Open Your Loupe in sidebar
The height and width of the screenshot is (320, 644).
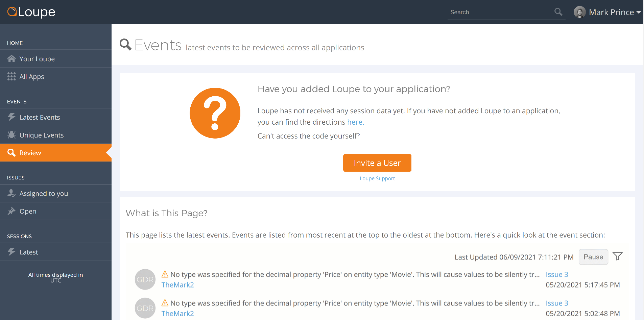point(56,59)
